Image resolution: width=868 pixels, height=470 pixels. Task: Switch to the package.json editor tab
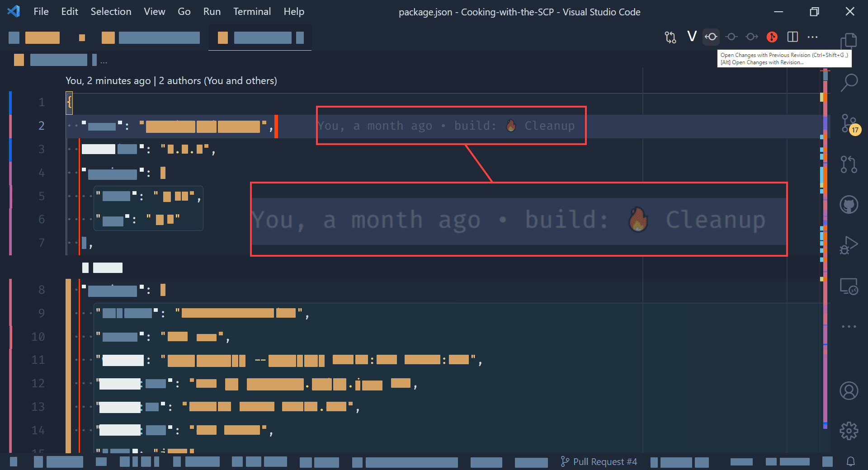(260, 38)
